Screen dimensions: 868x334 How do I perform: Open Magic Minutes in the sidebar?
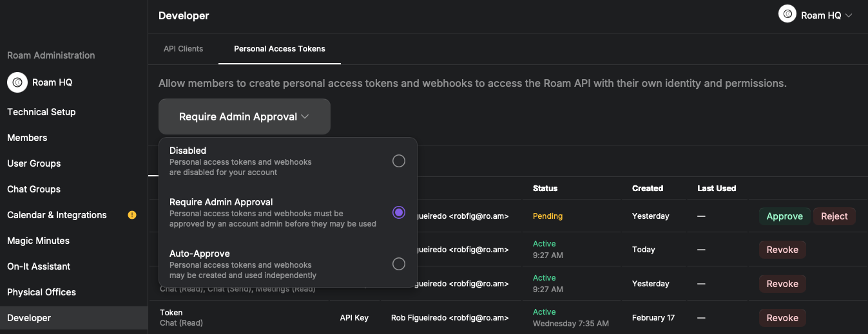(x=38, y=241)
